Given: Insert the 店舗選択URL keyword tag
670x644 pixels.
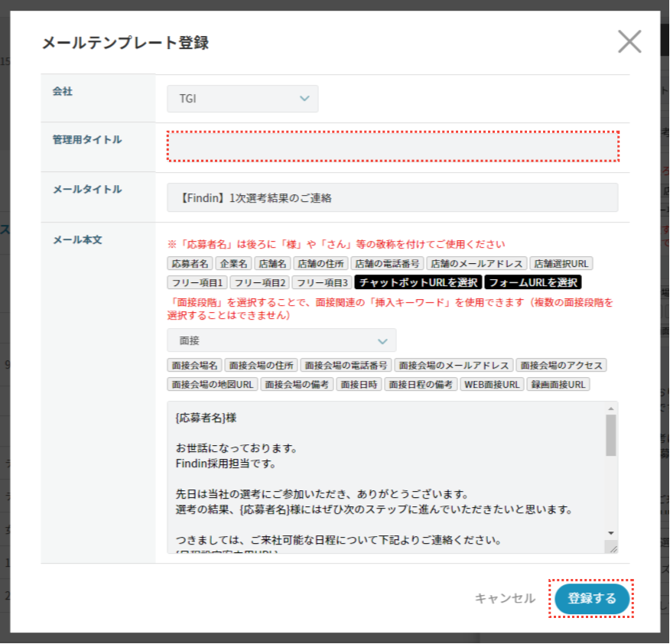Looking at the screenshot, I should (x=561, y=264).
